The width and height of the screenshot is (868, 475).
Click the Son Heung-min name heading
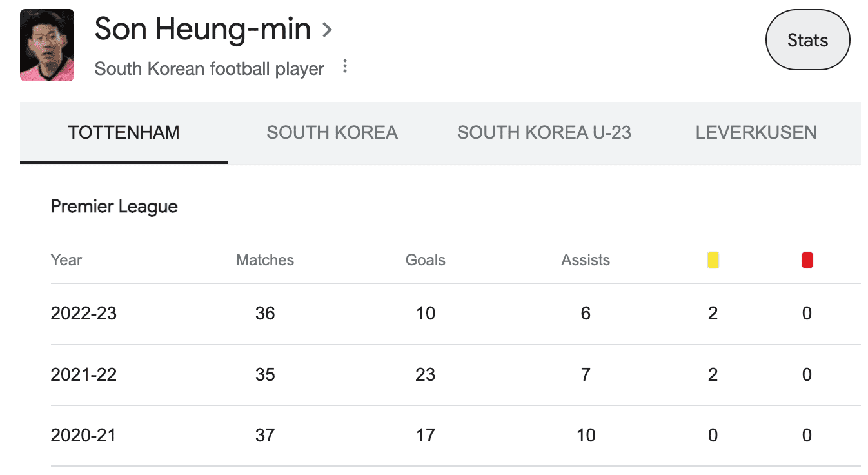[202, 30]
